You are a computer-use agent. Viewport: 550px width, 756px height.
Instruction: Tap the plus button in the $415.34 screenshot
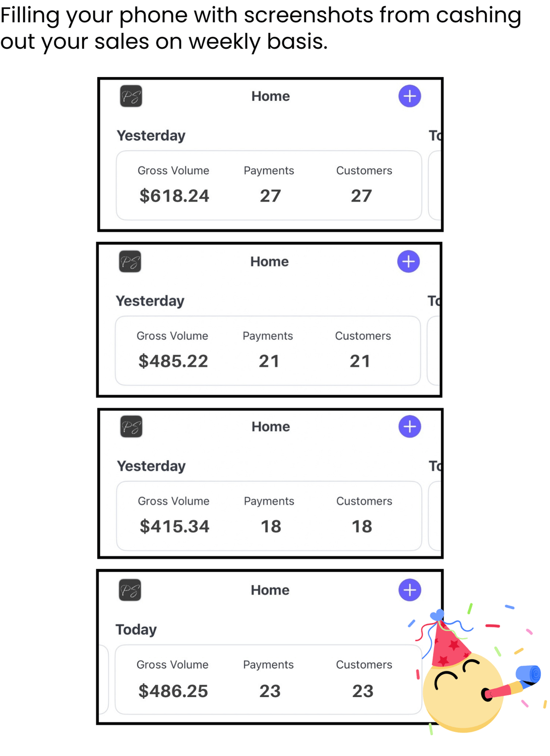pos(409,427)
